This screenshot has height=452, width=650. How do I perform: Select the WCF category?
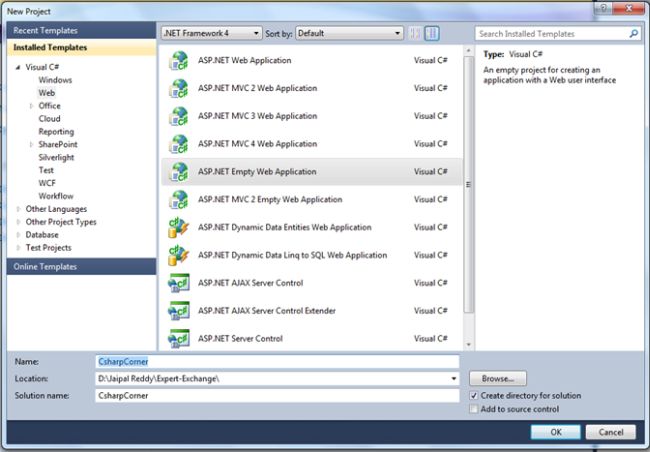coord(47,183)
